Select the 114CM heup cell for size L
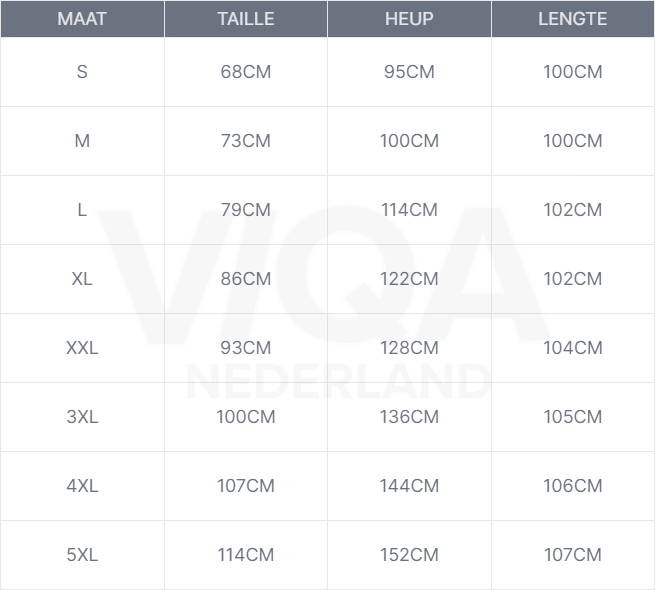Image resolution: width=655 pixels, height=590 pixels. (x=409, y=210)
